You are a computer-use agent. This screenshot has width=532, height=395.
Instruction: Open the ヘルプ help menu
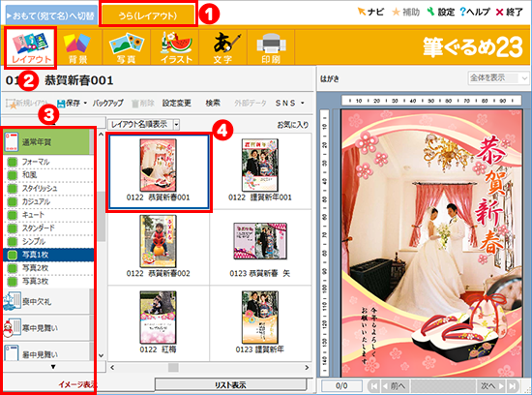[x=475, y=12]
